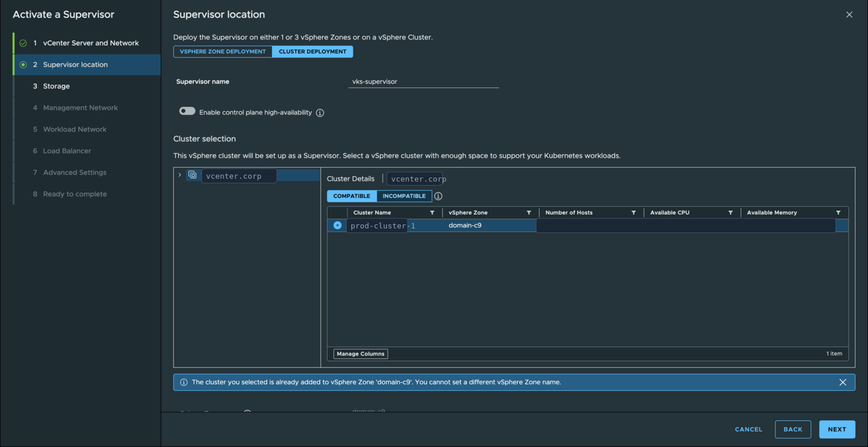Click the Cancel button
The image size is (868, 447).
tap(748, 430)
